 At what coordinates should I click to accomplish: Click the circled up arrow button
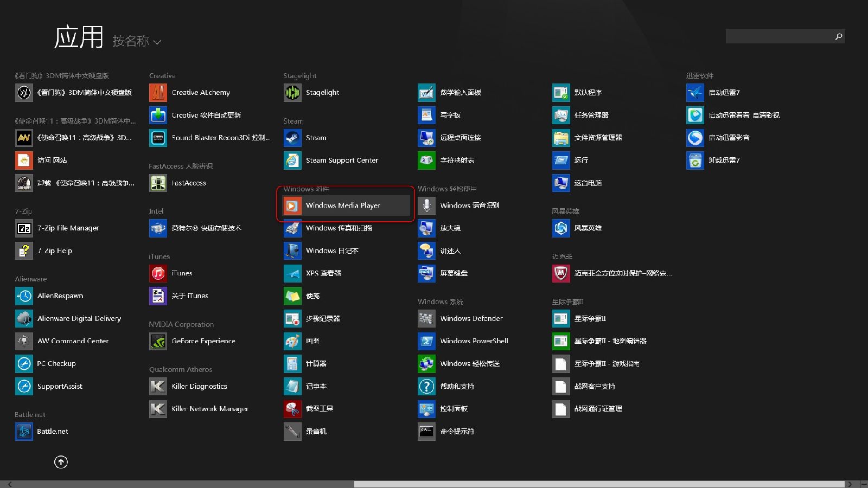coord(61,462)
